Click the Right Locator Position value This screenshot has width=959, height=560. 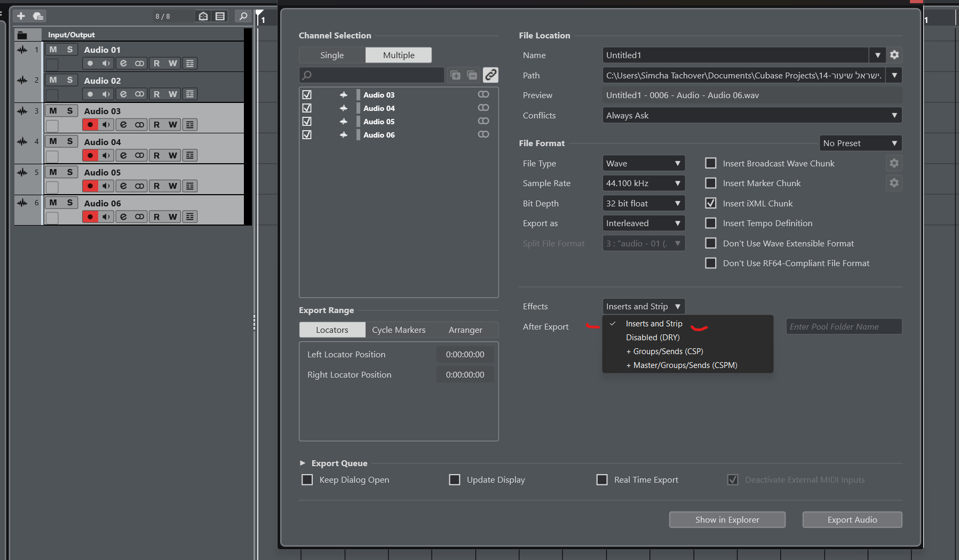[465, 375]
